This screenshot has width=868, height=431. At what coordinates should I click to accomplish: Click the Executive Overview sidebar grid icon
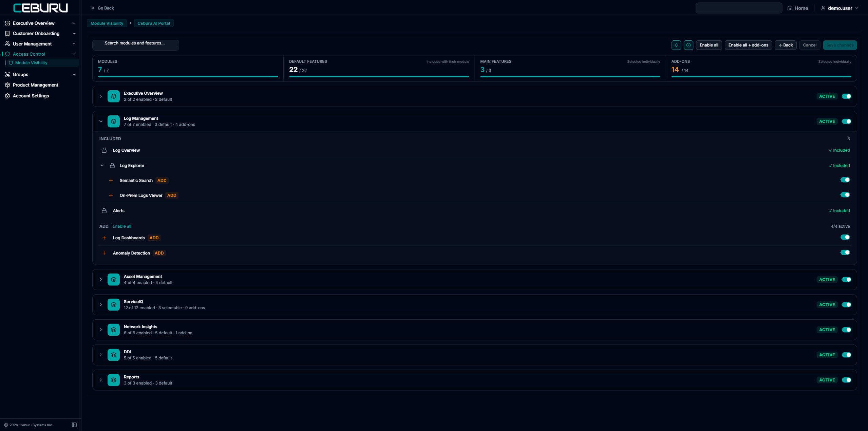(7, 23)
